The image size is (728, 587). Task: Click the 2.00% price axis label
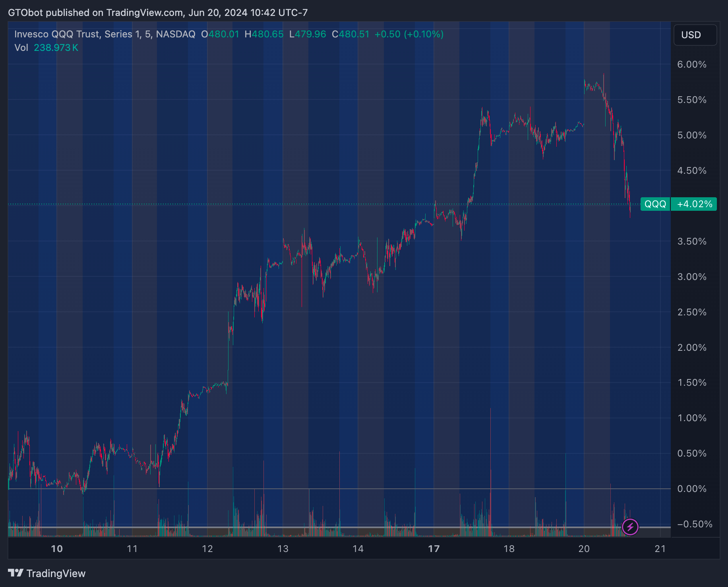pos(692,348)
